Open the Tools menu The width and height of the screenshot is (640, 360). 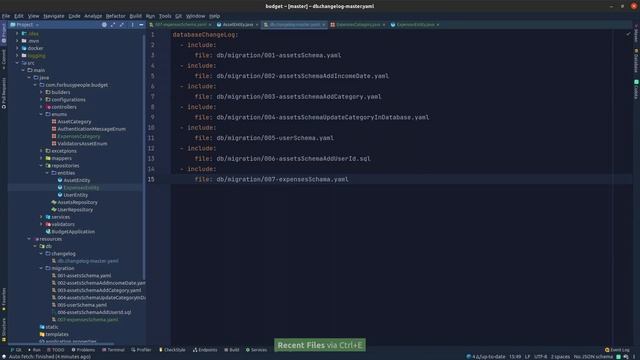(165, 16)
